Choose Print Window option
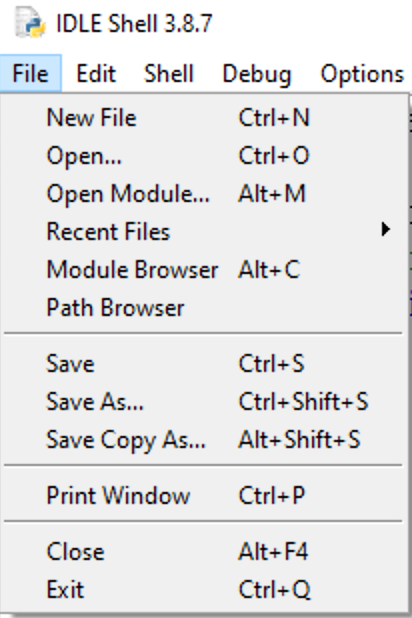 pos(204,495)
